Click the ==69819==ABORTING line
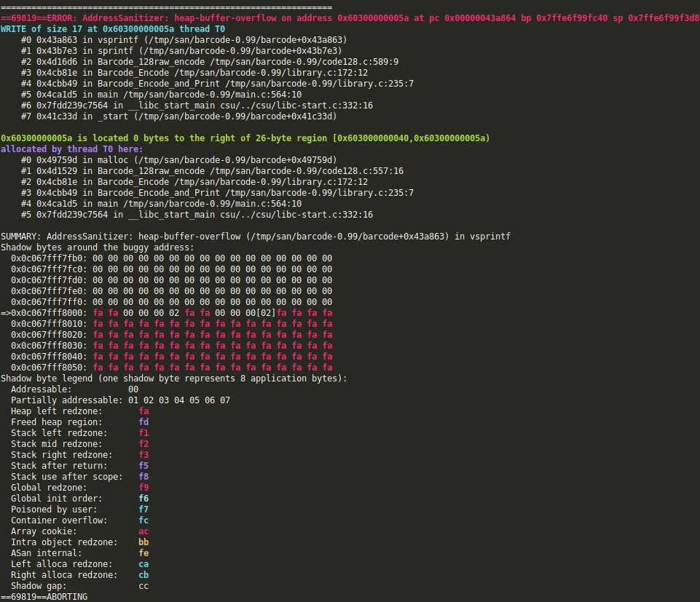Viewport: 700px width, 602px height. (x=44, y=597)
